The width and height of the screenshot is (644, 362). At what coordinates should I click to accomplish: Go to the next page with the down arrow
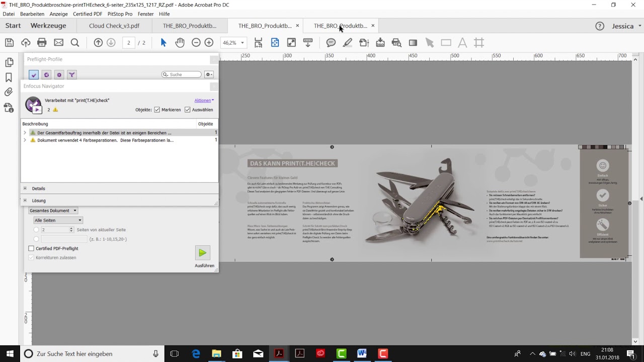111,43
